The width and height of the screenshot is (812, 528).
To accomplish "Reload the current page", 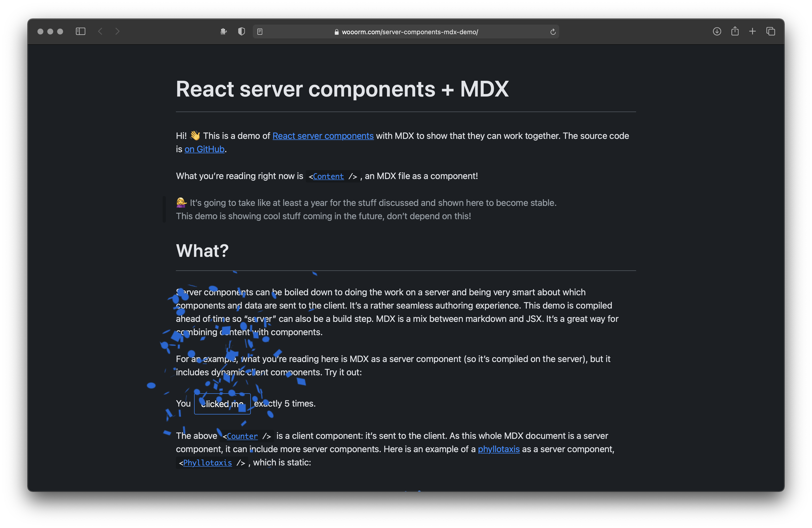I will click(553, 32).
